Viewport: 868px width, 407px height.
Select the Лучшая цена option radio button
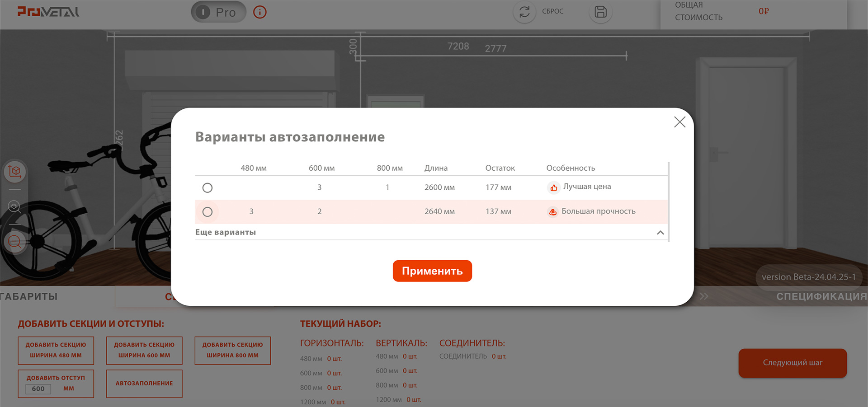208,188
